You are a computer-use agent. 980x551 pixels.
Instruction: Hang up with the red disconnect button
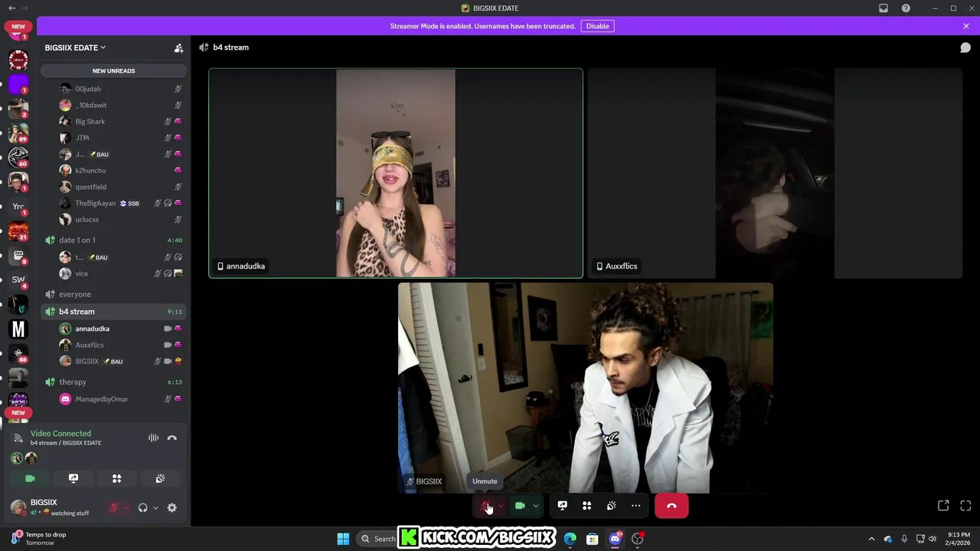671,506
